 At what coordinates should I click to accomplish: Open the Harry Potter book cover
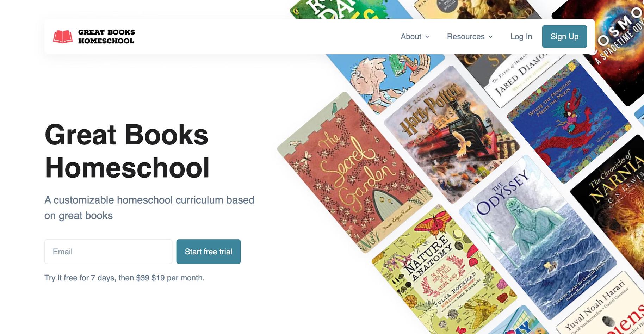[x=452, y=135]
